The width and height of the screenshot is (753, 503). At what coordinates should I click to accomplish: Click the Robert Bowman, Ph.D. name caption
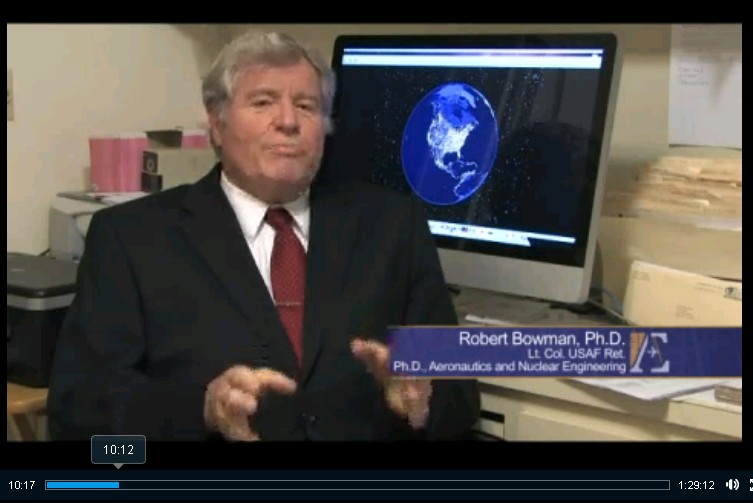[x=541, y=337]
